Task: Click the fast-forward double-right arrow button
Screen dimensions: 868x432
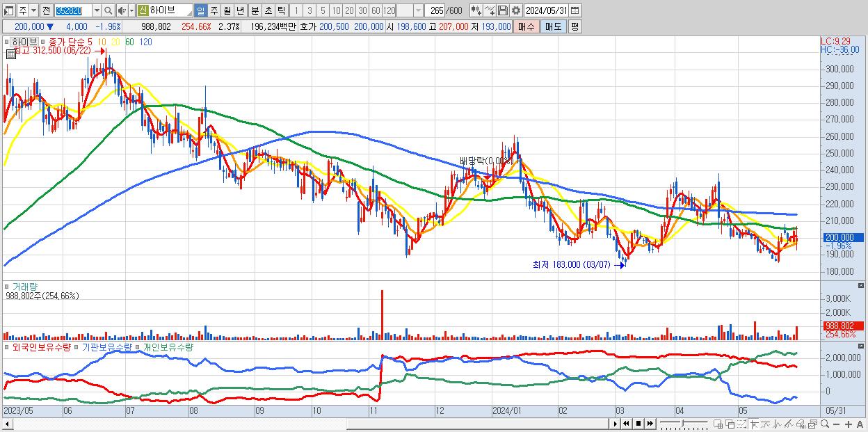Action: coord(650,424)
